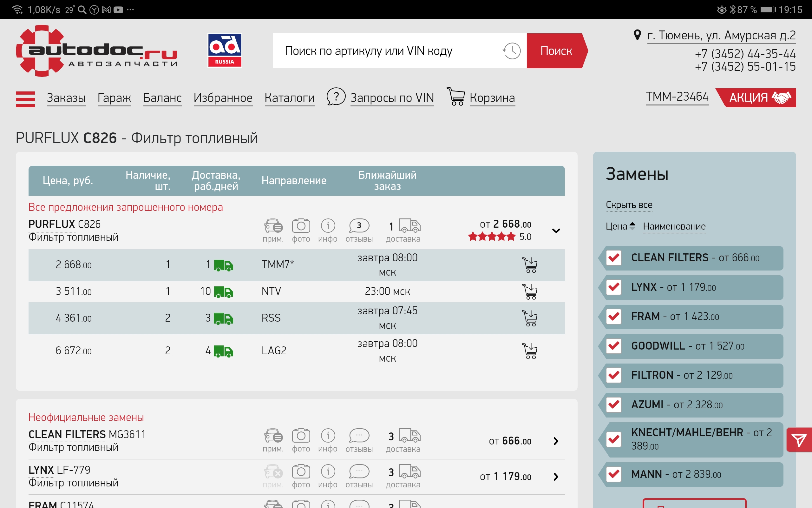Open CLEAN FILTERS MG3611 applicability icon
812x508 pixels.
273,436
